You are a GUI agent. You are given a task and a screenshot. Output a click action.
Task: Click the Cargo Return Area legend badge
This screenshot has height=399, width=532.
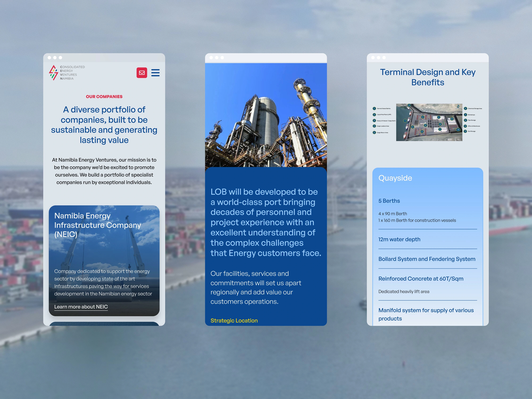(374, 132)
